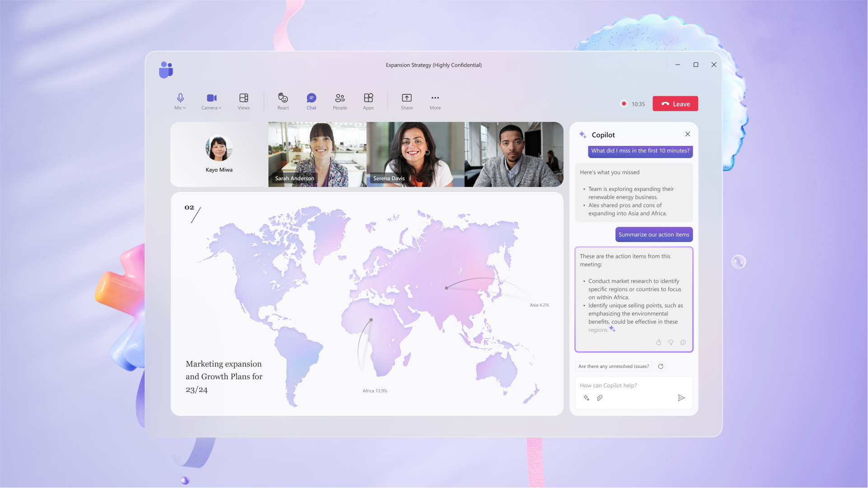Click the Views dropdown selector
This screenshot has height=488, width=868.
coord(244,101)
